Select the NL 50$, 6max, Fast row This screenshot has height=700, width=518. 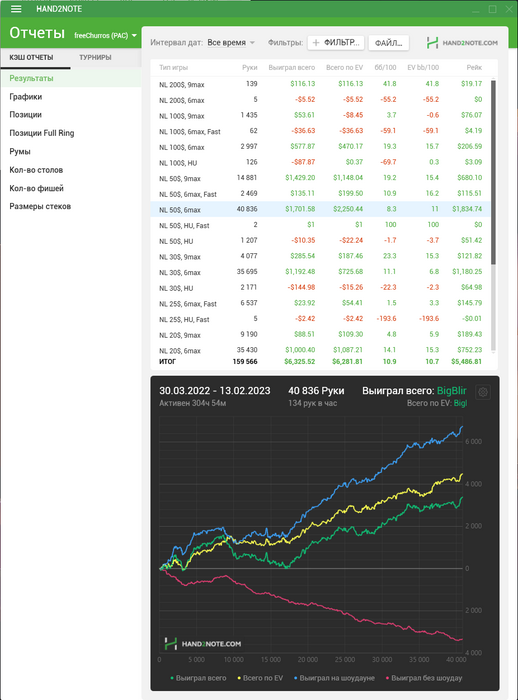(320, 193)
